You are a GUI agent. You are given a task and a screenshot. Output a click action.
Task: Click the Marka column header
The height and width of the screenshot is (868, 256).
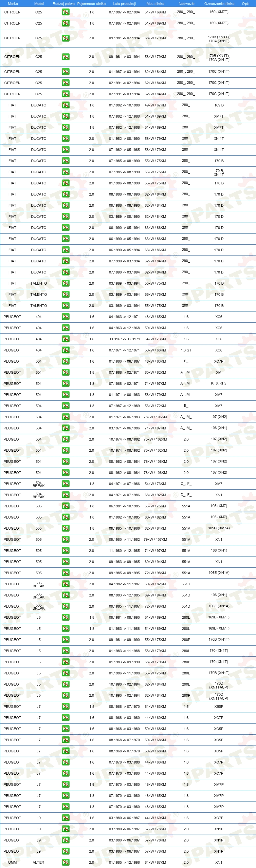[13, 4]
